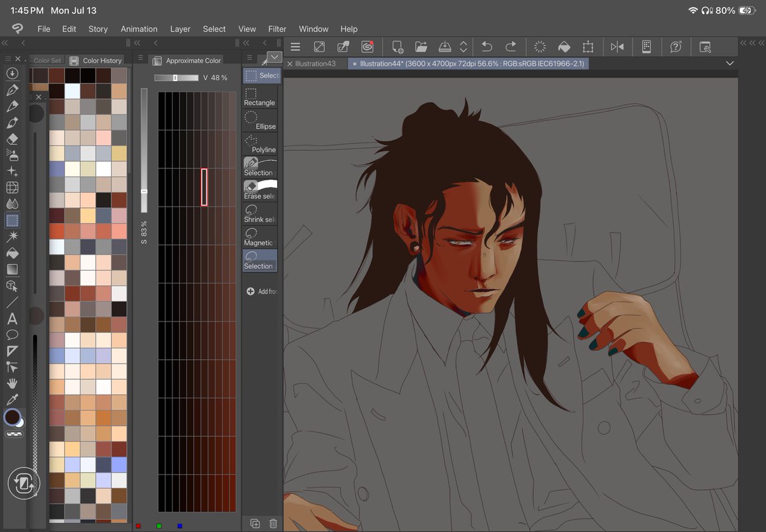Click the trash delete sub tool icon
This screenshot has height=532, width=766.
[273, 523]
